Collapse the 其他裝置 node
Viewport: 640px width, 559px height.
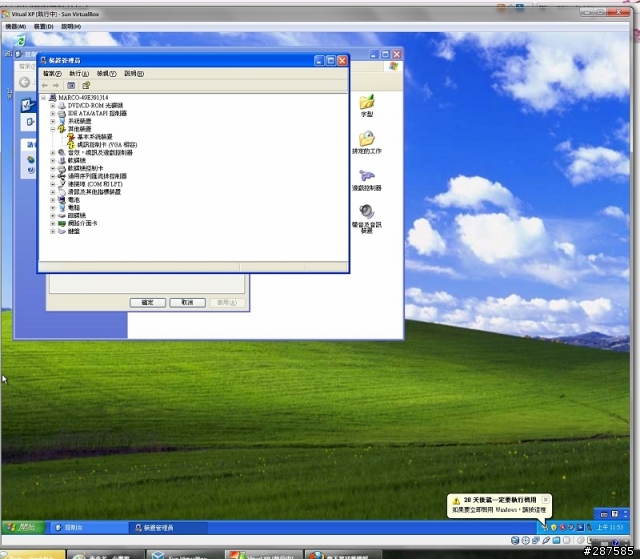tap(52, 129)
